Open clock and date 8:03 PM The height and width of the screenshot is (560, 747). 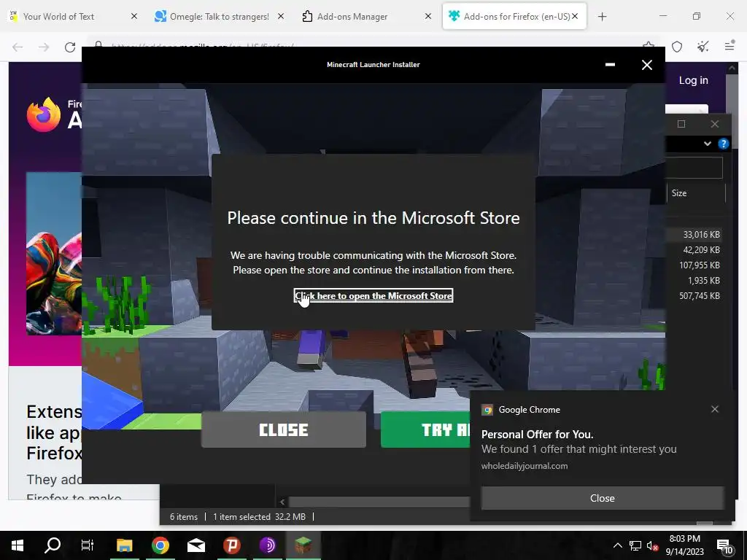(x=684, y=545)
